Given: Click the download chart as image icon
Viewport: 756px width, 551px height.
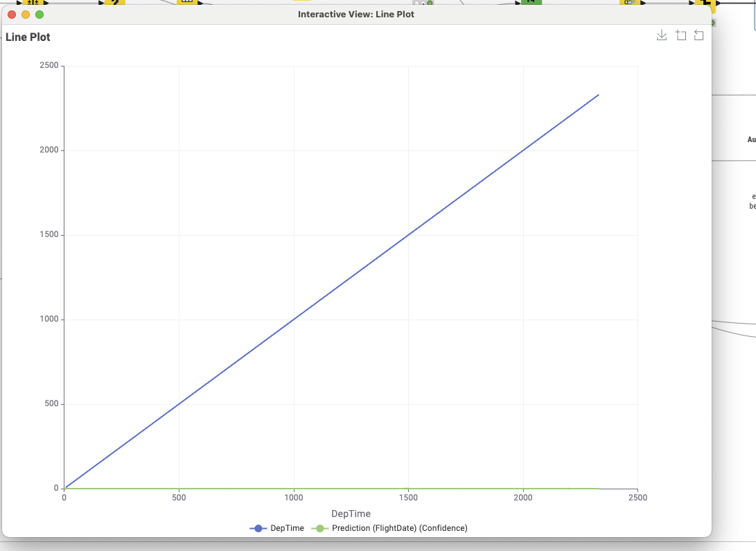Looking at the screenshot, I should click(x=662, y=35).
